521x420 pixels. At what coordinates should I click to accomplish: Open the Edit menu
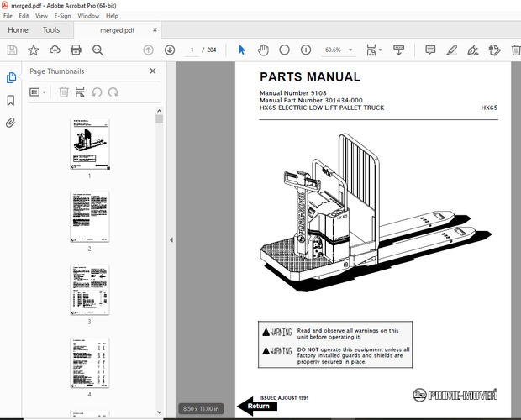coord(24,16)
